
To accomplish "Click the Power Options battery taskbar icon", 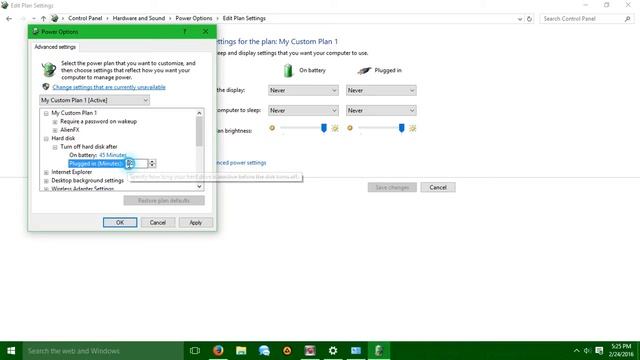I will click(x=379, y=350).
